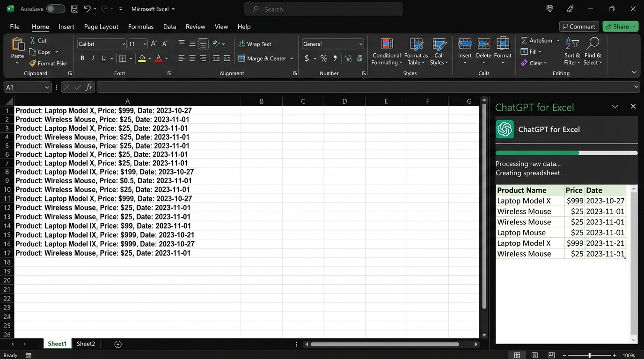Click the Percent Style formatting icon
This screenshot has height=359, width=644.
click(323, 58)
